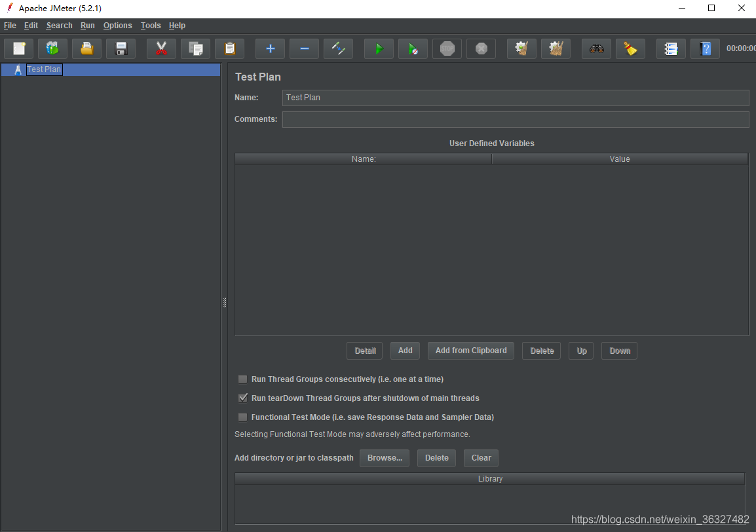Click into the Name input field
756x532 pixels.
pyautogui.click(x=516, y=98)
